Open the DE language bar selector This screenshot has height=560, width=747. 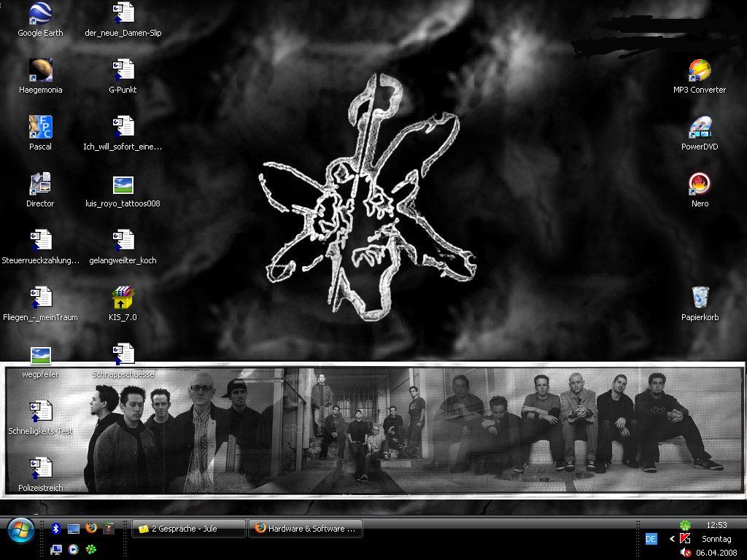click(651, 539)
